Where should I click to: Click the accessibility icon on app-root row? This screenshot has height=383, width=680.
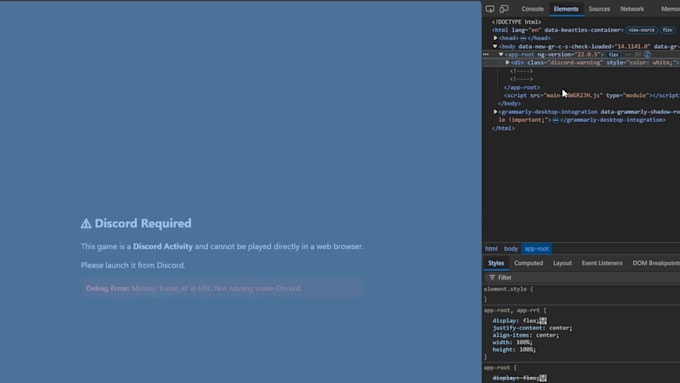[647, 54]
